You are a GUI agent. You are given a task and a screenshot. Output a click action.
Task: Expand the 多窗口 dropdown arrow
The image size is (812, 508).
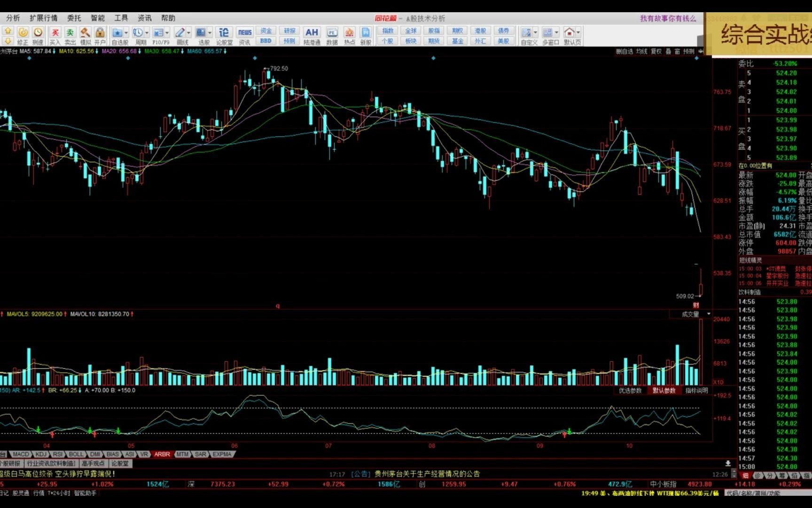point(556,33)
